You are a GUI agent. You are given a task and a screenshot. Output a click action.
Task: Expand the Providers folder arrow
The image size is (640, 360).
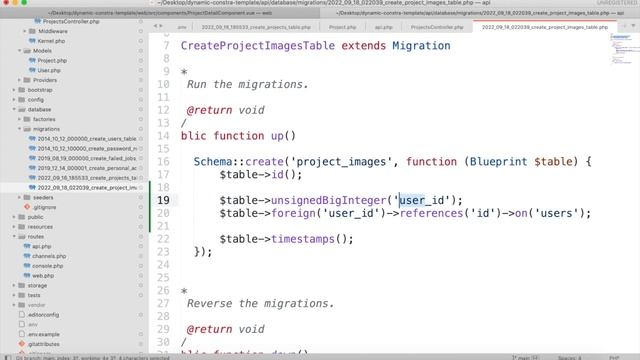(x=19, y=80)
